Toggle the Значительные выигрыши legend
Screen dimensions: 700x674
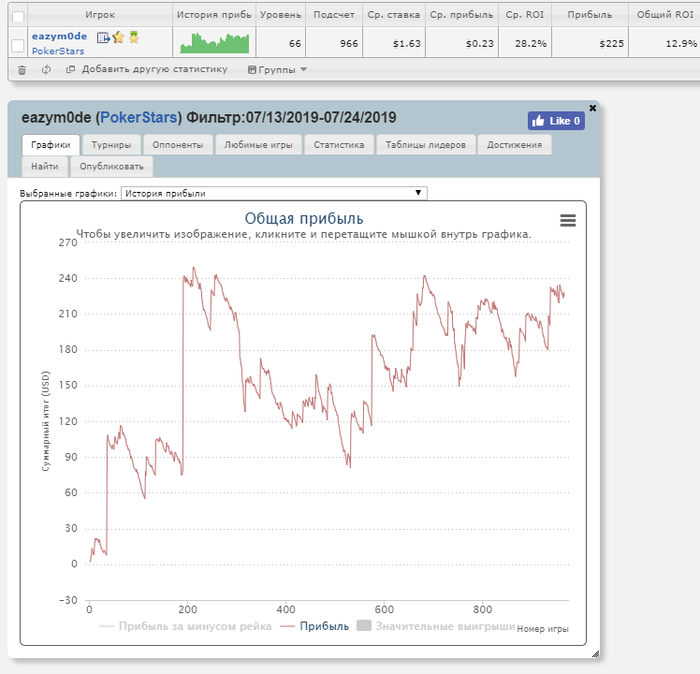[436, 626]
